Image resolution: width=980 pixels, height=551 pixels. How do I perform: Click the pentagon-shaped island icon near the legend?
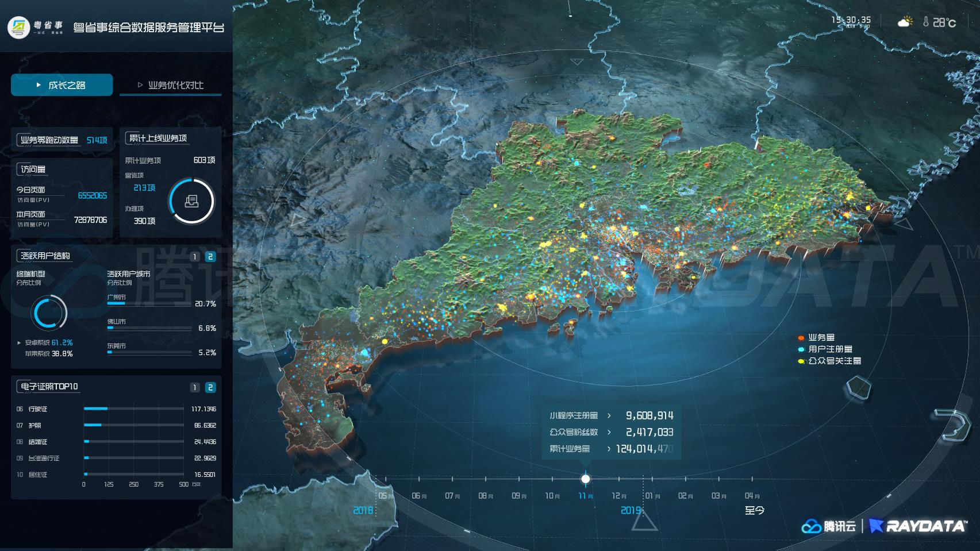tap(859, 388)
